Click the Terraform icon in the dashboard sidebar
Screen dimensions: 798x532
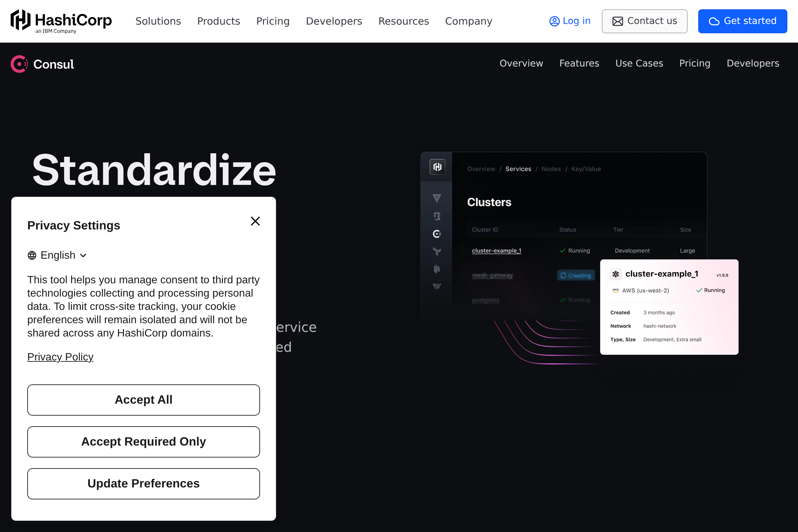click(x=437, y=251)
